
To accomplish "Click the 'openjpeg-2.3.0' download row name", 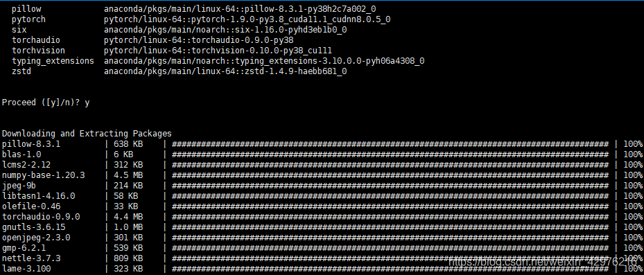I will [36, 237].
